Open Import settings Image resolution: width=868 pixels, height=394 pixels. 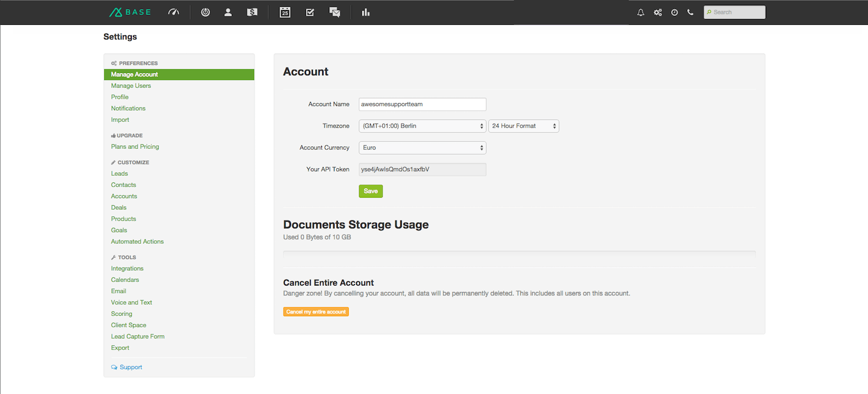(x=120, y=120)
